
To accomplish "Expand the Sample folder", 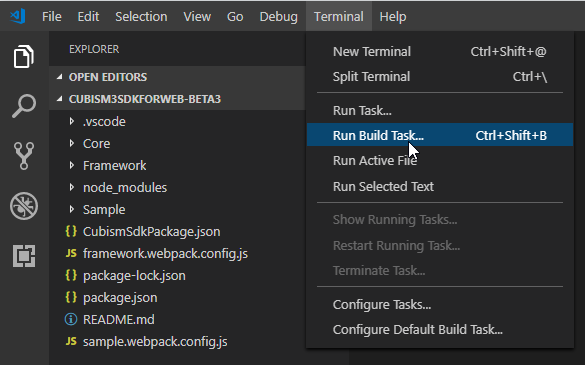I will pos(104,209).
